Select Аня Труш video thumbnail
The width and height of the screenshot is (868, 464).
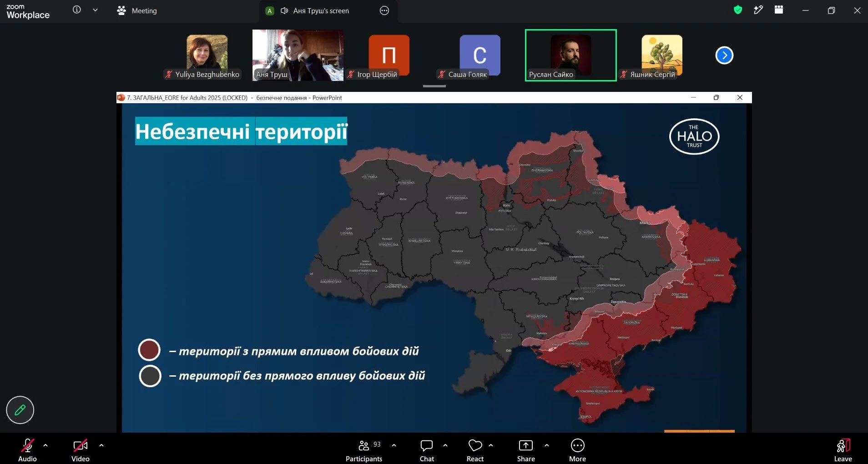(x=298, y=55)
